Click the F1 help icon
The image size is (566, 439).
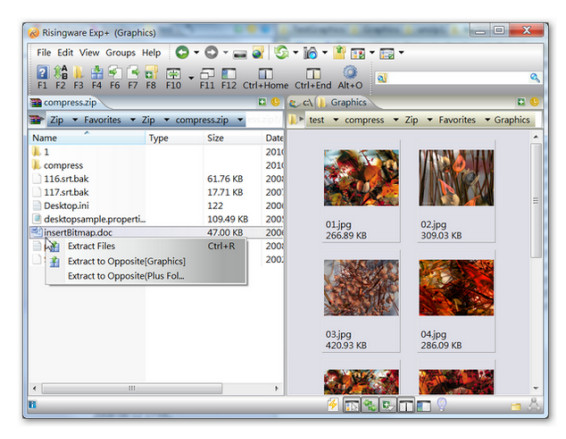pos(42,73)
